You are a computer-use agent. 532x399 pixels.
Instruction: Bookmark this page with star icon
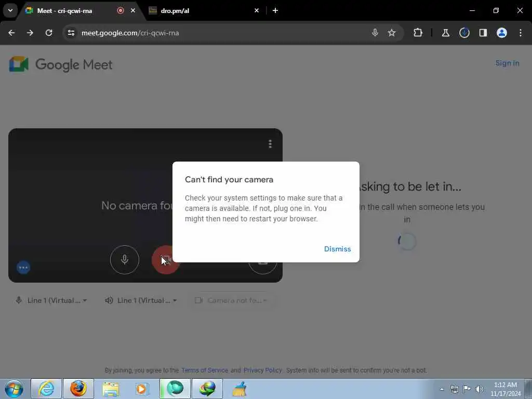point(392,33)
